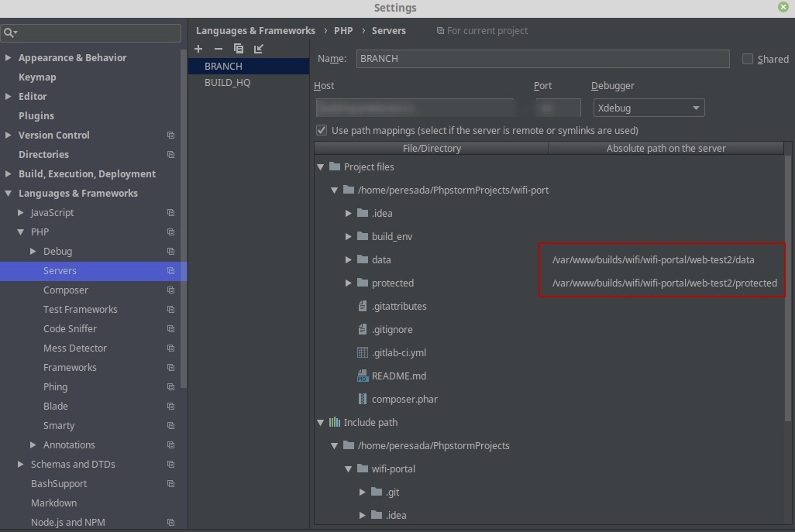Screen dimensions: 795x532
Task: Expand Build, Execution, Deployment section
Action: tap(8, 173)
